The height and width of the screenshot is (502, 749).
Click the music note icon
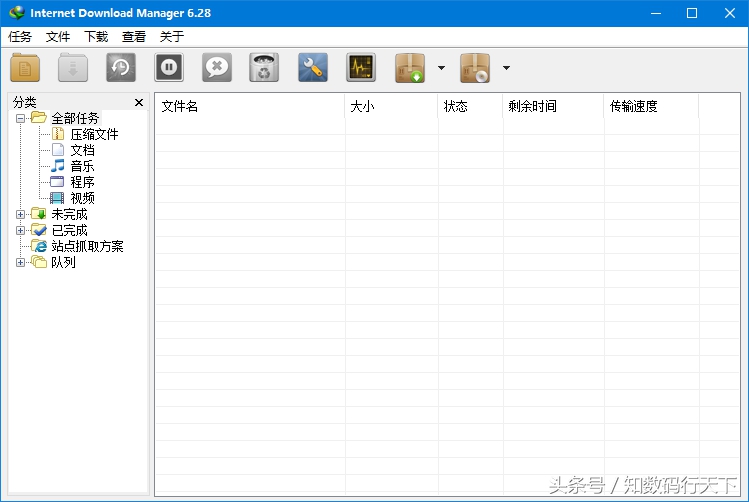57,166
